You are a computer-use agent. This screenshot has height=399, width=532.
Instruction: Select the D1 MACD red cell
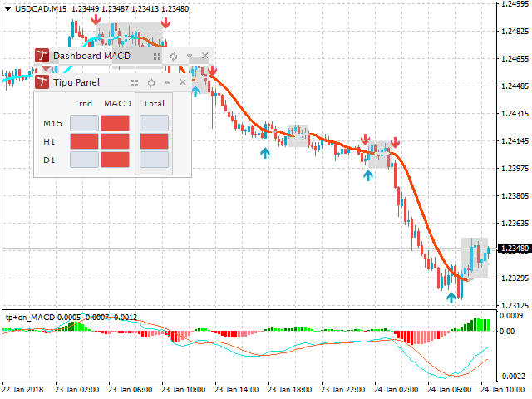click(115, 160)
